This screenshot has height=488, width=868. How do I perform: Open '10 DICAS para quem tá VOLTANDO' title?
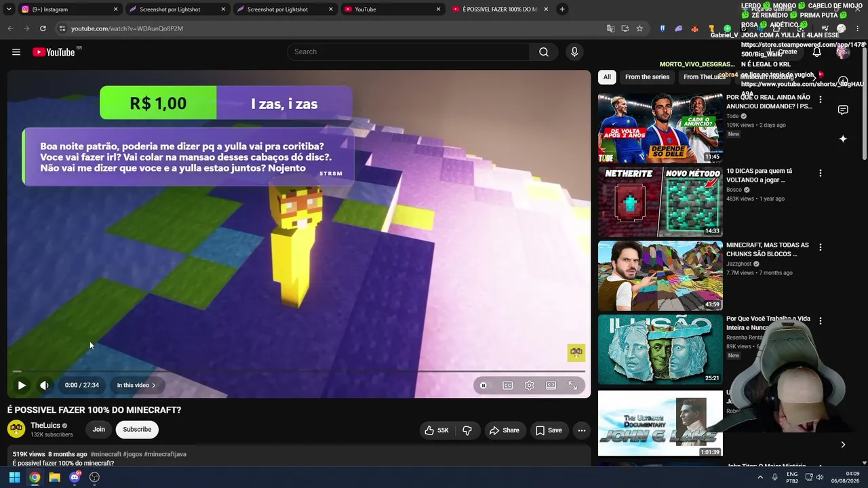pos(759,176)
